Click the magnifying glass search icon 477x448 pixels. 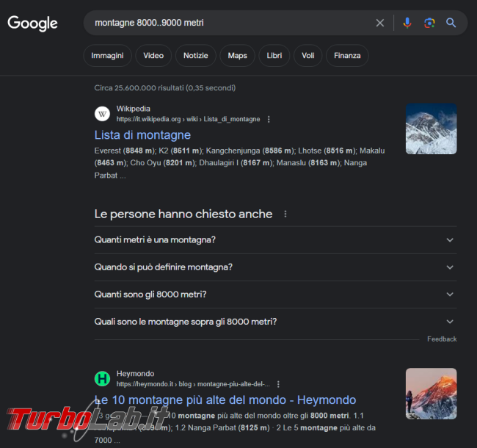pyautogui.click(x=451, y=23)
